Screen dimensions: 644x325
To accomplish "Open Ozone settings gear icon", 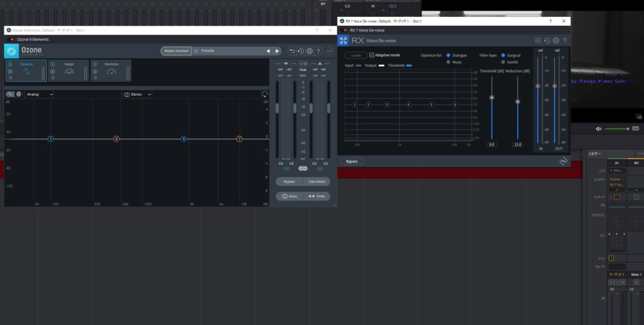I will (x=309, y=51).
